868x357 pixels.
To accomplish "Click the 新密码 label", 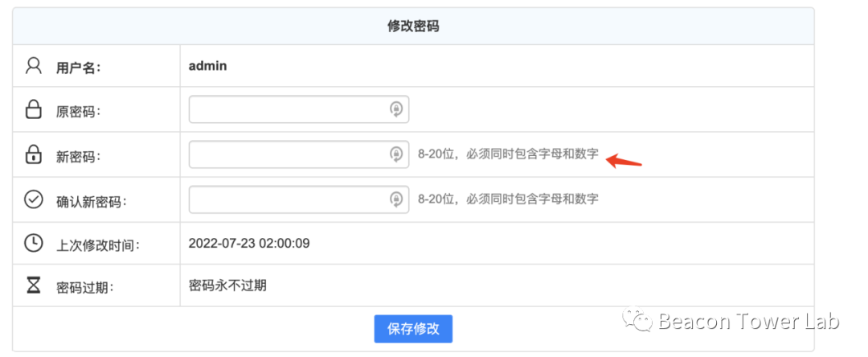I will (x=78, y=157).
